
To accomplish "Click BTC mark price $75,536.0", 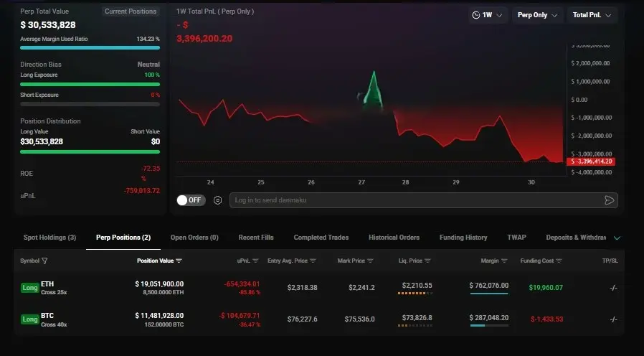I will [359, 319].
